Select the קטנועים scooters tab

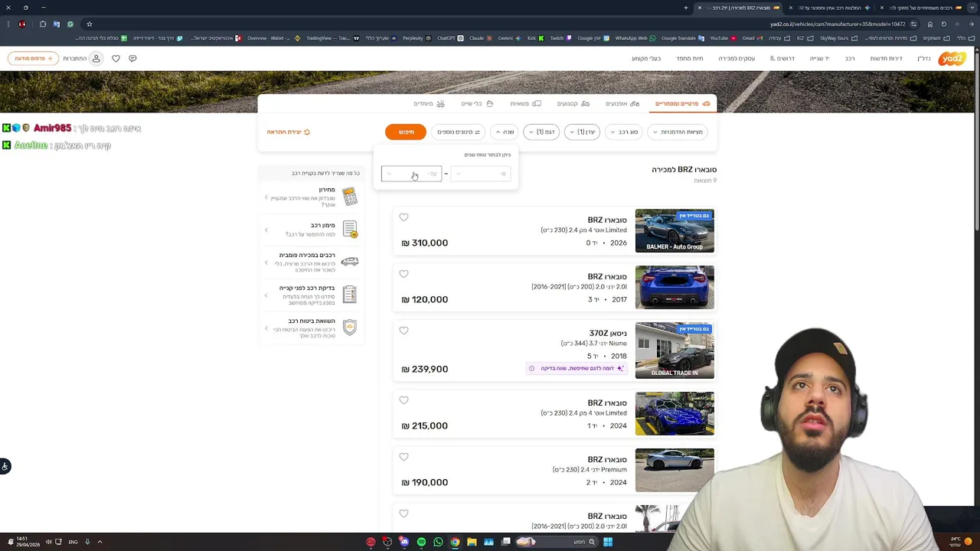pos(573,103)
